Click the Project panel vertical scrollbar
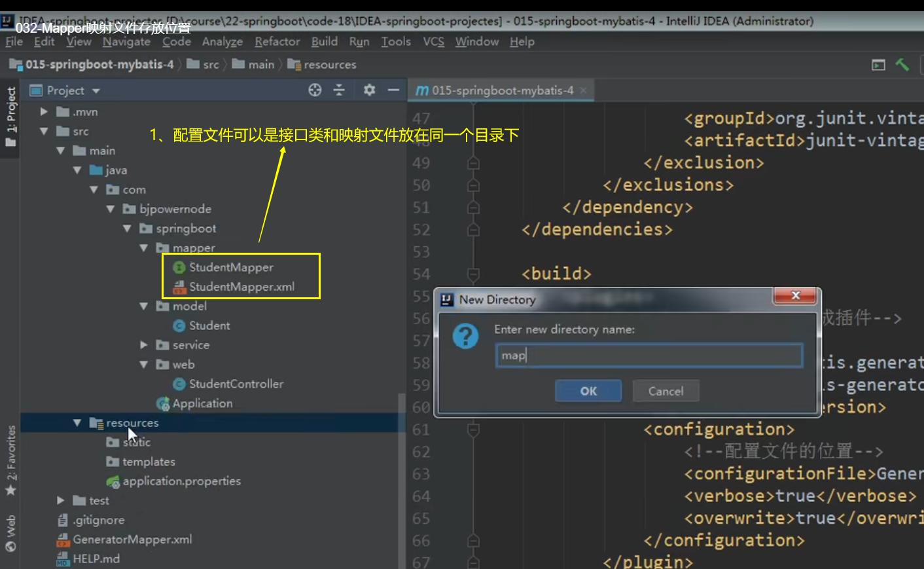 (x=401, y=481)
